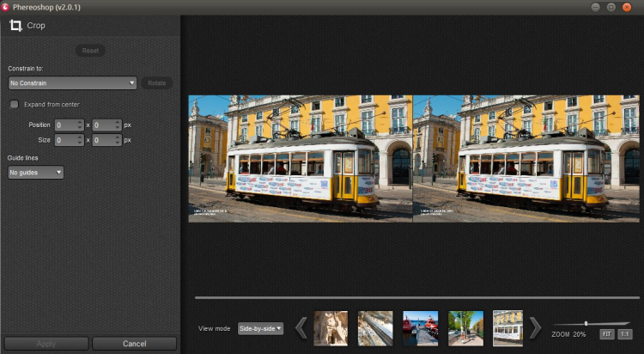Click the horizontal scrollbar below preview
This screenshot has width=644, height=354.
[x=417, y=297]
